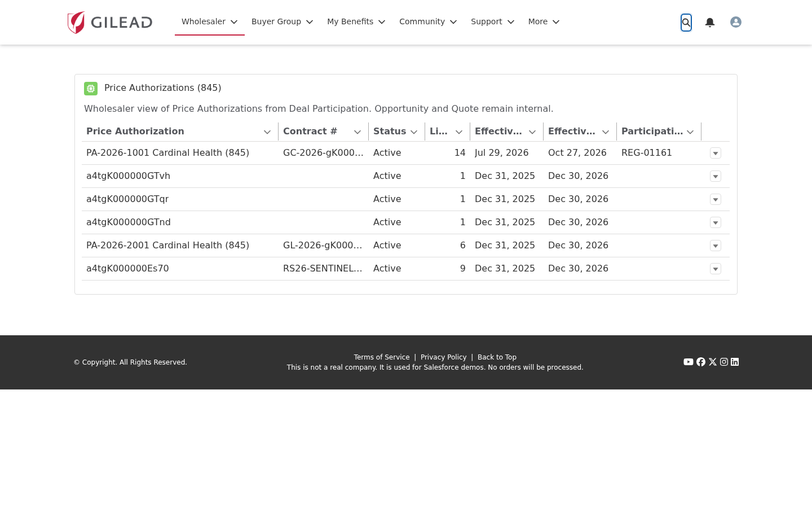The height and width of the screenshot is (508, 812).
Task: Open the user profile avatar
Action: tap(736, 22)
